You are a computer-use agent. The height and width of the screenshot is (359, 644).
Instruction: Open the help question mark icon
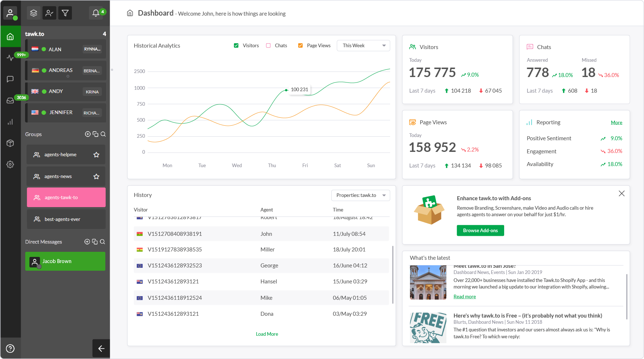tap(10, 348)
